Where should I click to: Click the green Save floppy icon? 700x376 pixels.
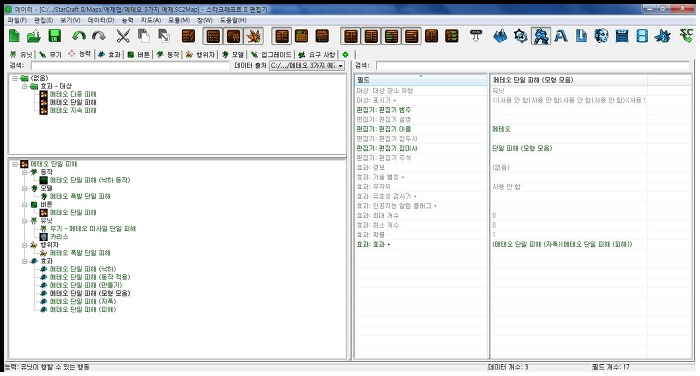coord(54,36)
